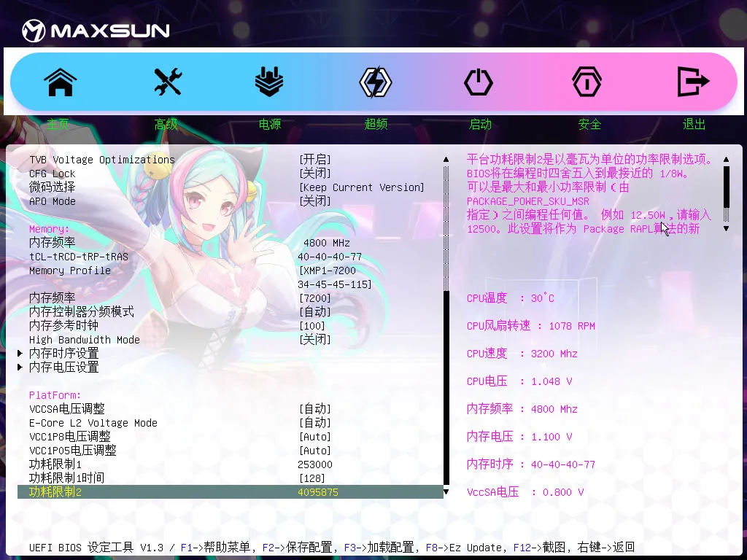747x560 pixels.
Task: Select the CFG Lock row label
Action: [x=52, y=174]
